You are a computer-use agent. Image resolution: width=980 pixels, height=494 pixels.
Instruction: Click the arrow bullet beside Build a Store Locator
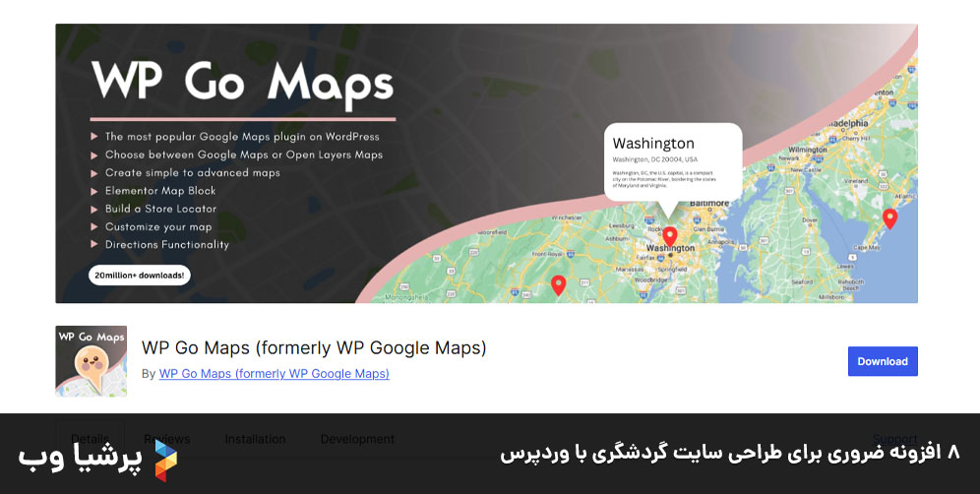[x=94, y=210]
